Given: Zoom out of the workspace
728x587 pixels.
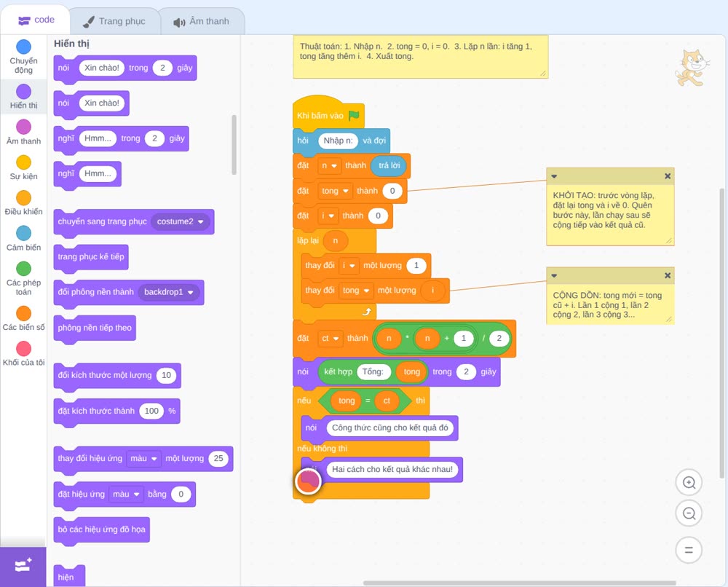Looking at the screenshot, I should [x=689, y=513].
